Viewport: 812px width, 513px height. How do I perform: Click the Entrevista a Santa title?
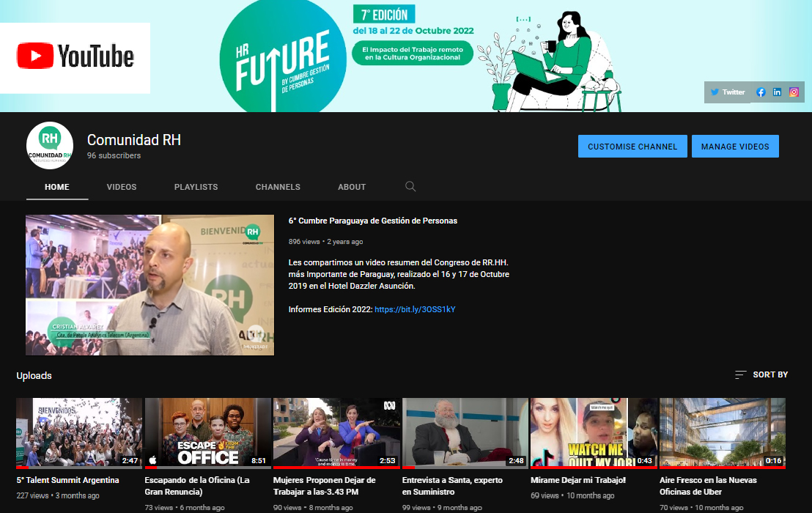[x=453, y=486]
